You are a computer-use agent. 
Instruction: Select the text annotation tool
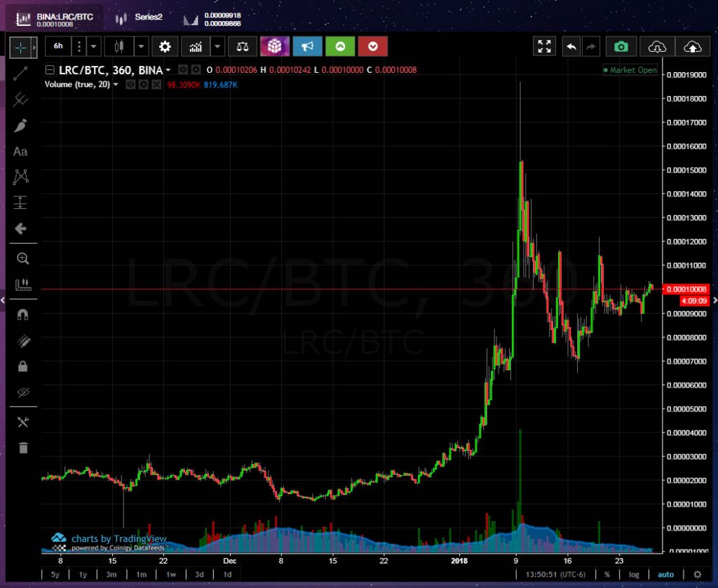coord(21,151)
